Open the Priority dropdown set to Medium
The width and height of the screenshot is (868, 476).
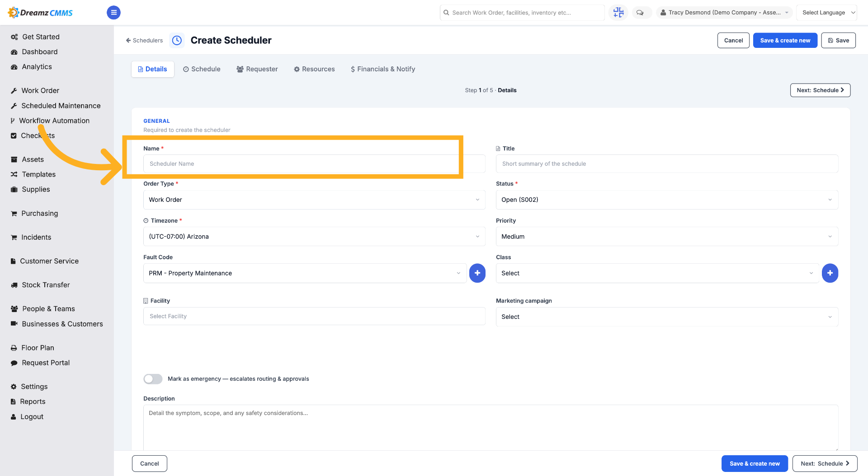pyautogui.click(x=667, y=237)
